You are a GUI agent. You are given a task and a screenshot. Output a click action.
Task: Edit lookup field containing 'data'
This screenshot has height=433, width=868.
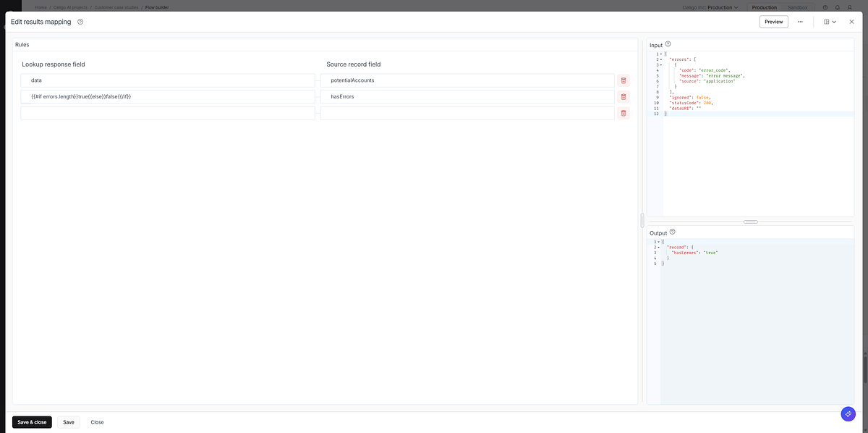(x=168, y=80)
